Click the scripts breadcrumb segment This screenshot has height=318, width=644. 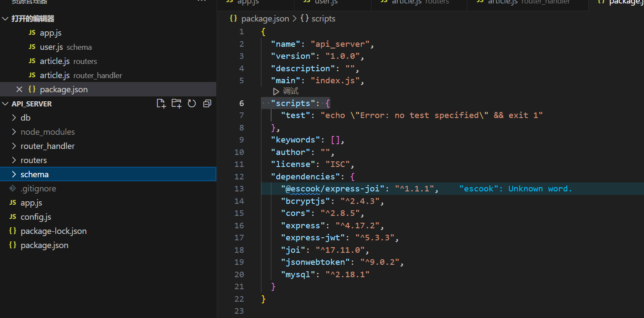pyautogui.click(x=324, y=18)
